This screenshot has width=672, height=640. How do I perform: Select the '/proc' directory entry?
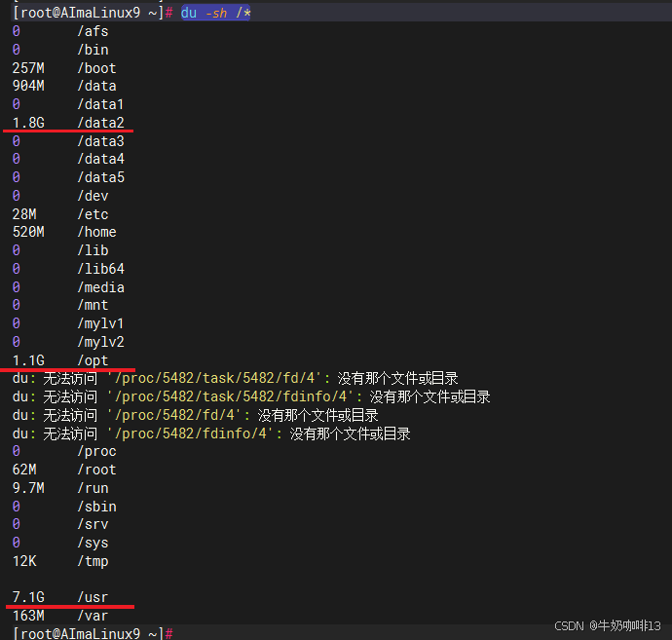[96, 451]
